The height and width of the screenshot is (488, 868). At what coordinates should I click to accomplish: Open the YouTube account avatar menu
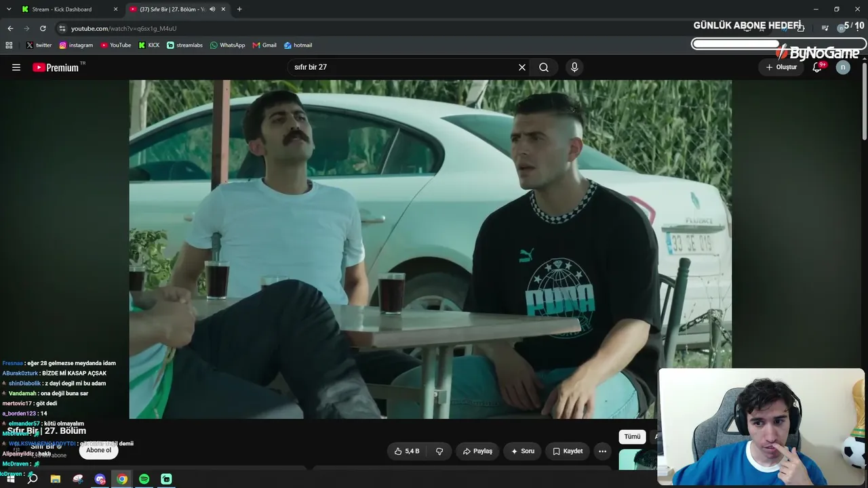tap(843, 67)
